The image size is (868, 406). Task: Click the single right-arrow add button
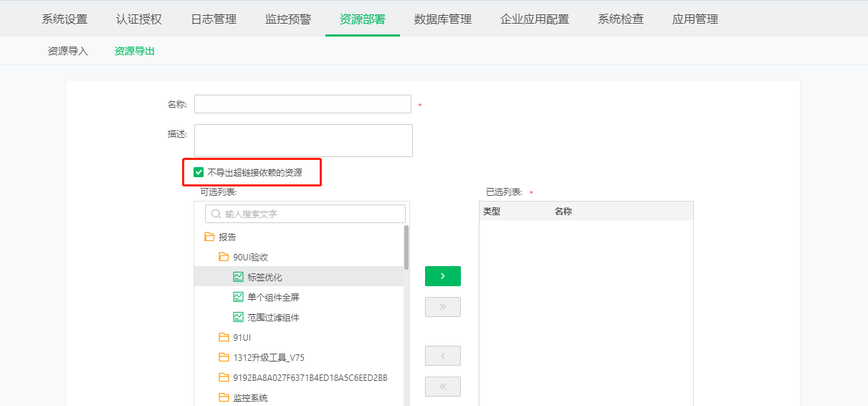442,276
